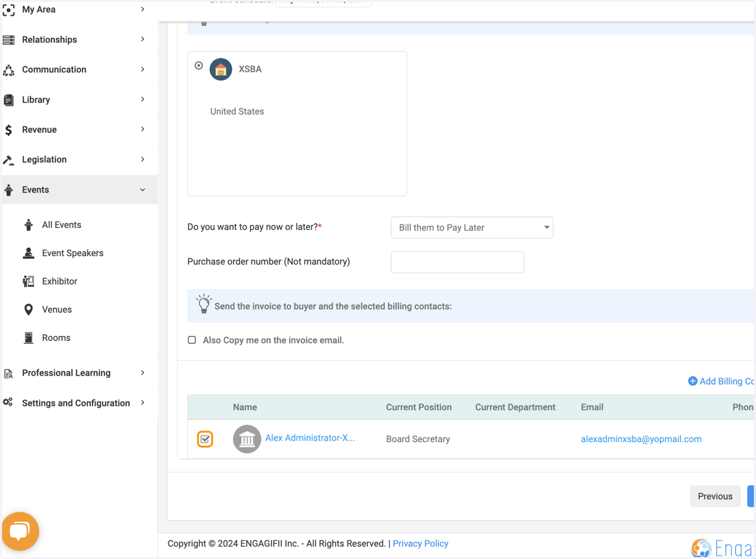The image size is (756, 559).
Task: Click the Name column header
Action: (x=245, y=407)
